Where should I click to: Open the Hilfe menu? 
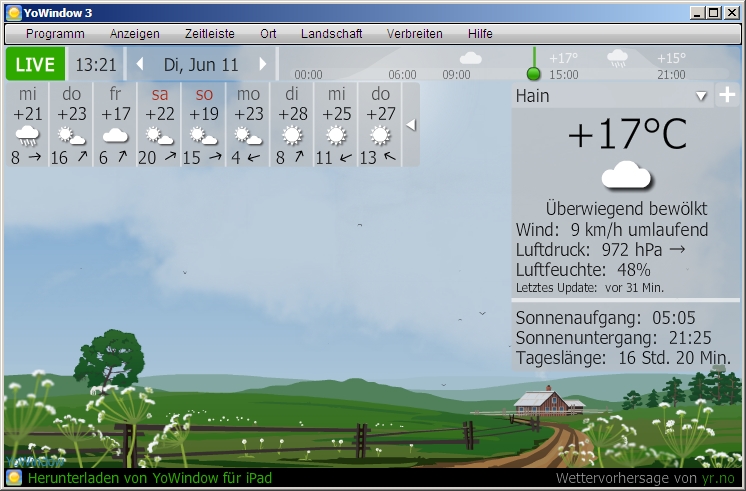(x=480, y=34)
